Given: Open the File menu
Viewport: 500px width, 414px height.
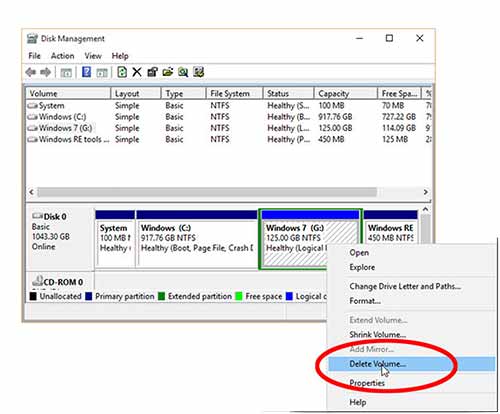Looking at the screenshot, I should point(34,56).
